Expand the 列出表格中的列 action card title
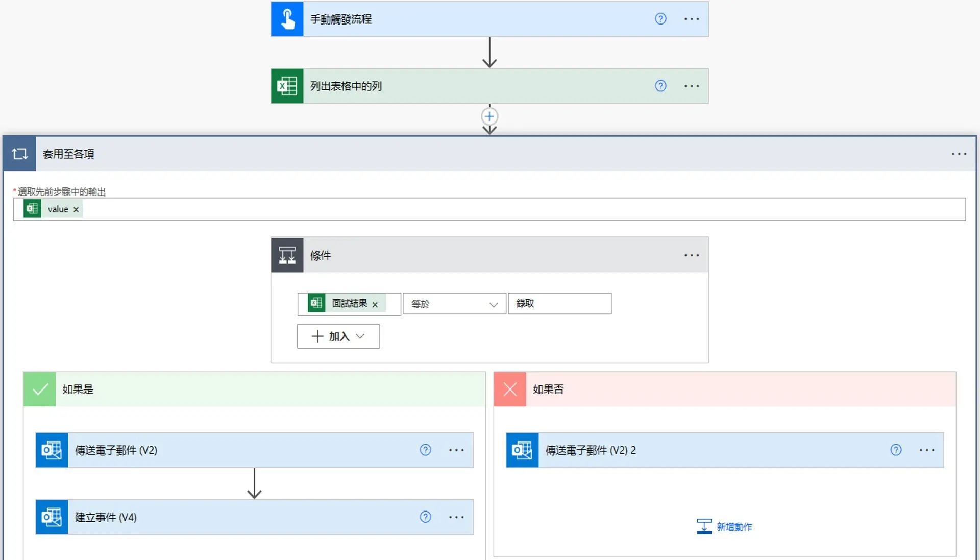Viewport: 980px width, 560px height. coord(346,86)
